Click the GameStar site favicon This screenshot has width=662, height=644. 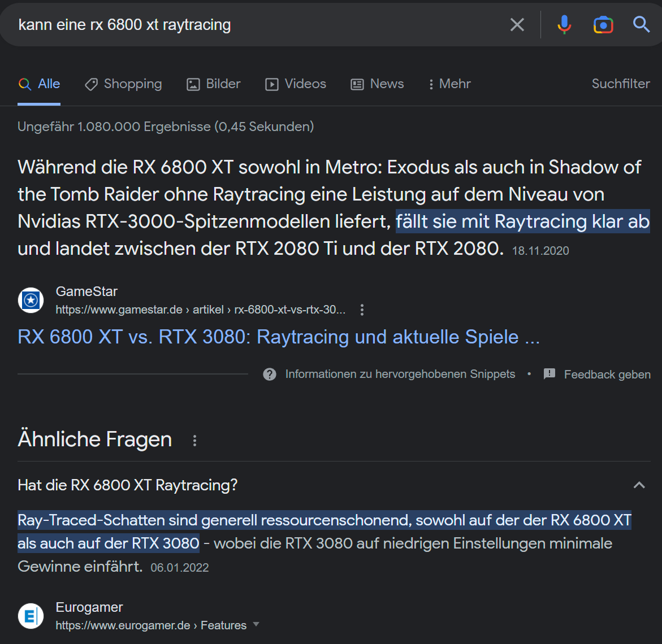tap(31, 301)
